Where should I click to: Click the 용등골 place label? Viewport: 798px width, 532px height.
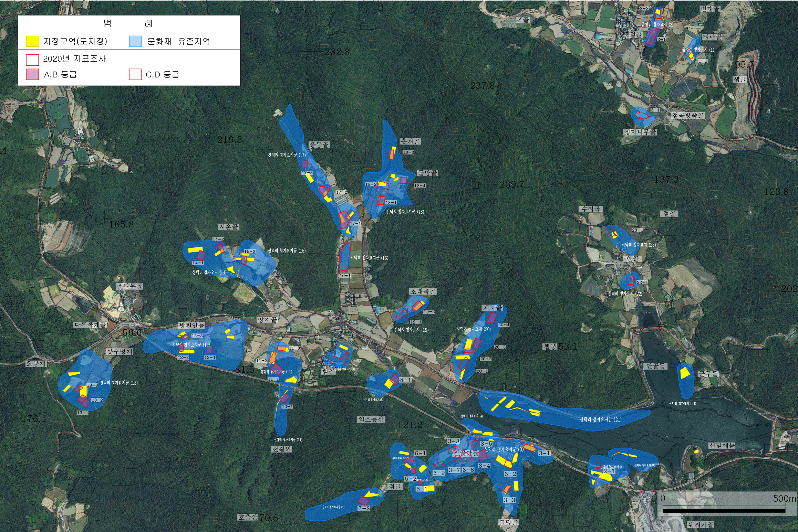[x=319, y=145]
